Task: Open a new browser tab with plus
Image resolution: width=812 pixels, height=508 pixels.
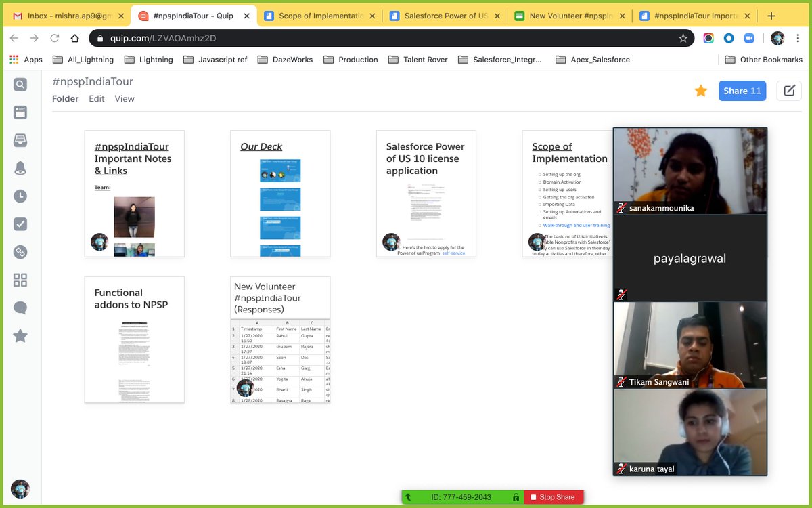Action: click(x=771, y=16)
